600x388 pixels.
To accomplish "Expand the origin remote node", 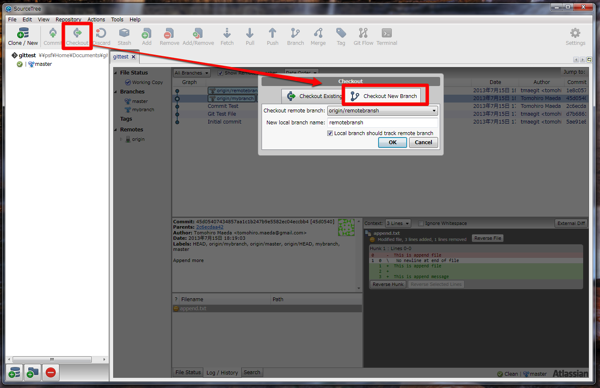I will pos(121,139).
